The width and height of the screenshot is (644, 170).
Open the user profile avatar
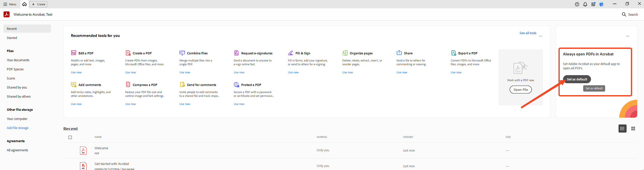coord(601,4)
